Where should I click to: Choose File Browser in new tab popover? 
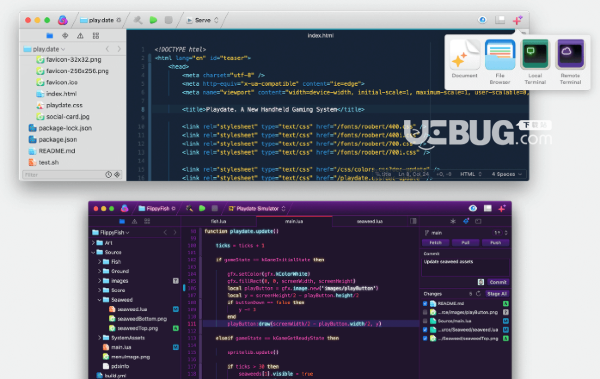tap(500, 62)
